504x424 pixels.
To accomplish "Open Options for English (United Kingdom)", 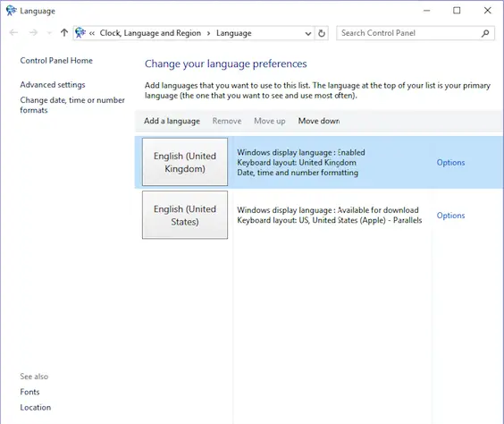I will [450, 163].
